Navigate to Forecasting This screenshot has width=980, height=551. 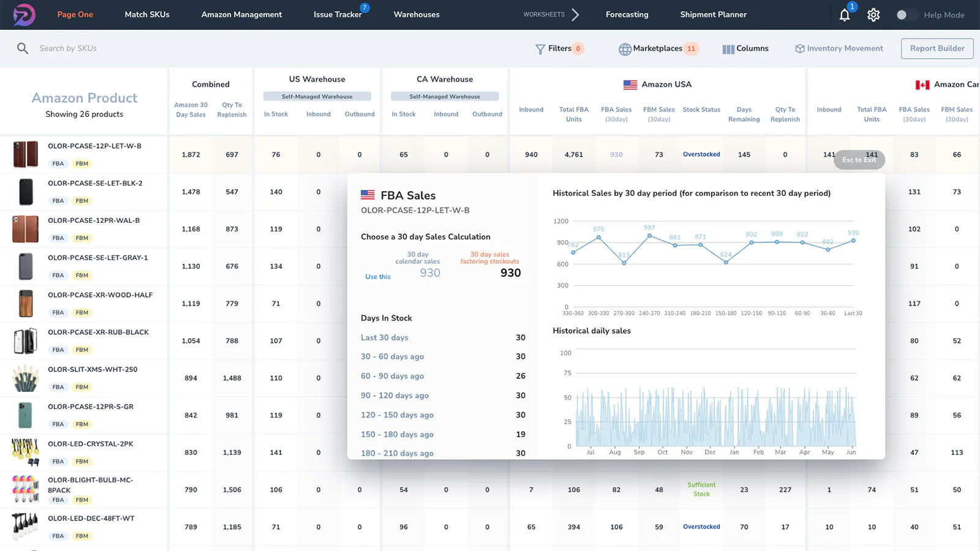(x=627, y=14)
